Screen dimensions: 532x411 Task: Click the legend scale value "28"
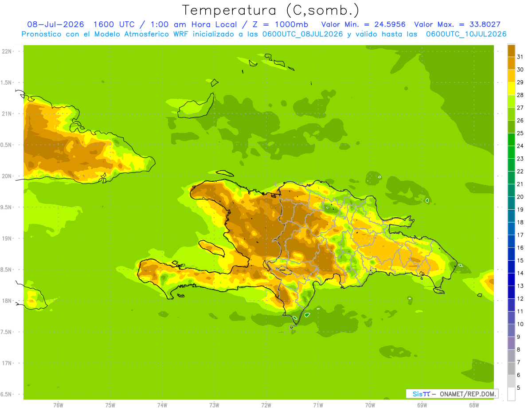pos(520,95)
